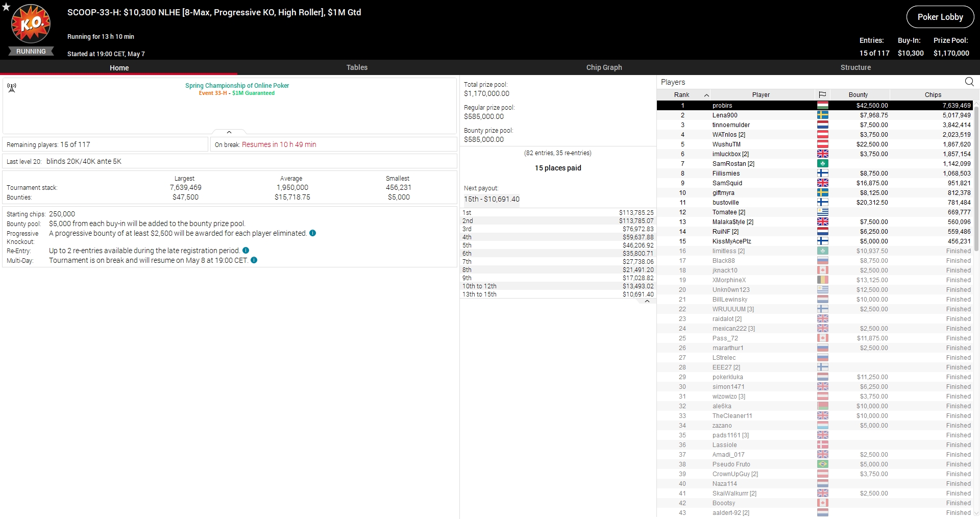980x519 pixels.
Task: Click the favorite star icon
Action: 6,7
